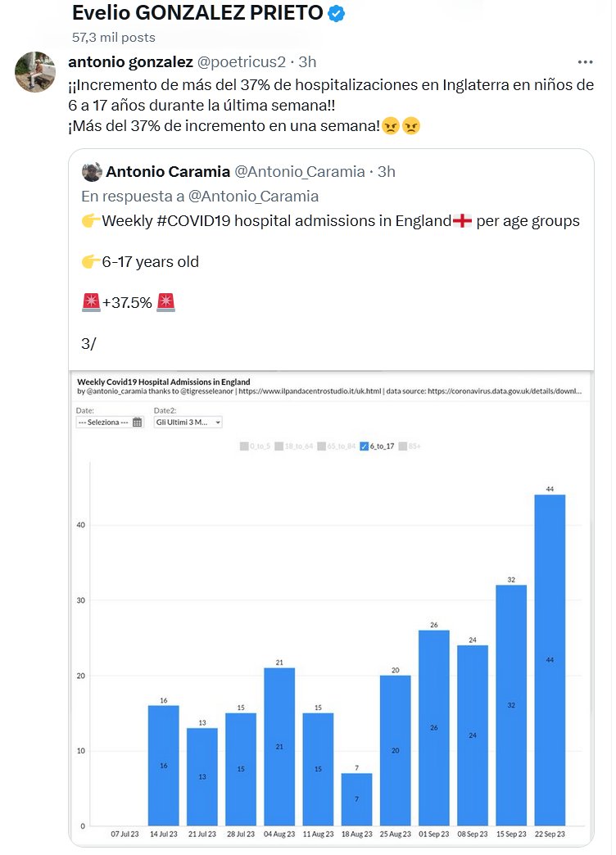Image resolution: width=616 pixels, height=855 pixels.
Task: Enable the 0_to_5 age group checkbox
Action: [x=244, y=446]
